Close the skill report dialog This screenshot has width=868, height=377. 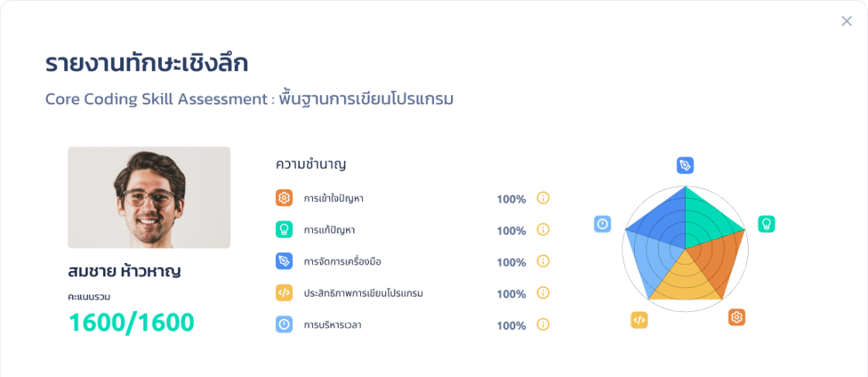846,21
